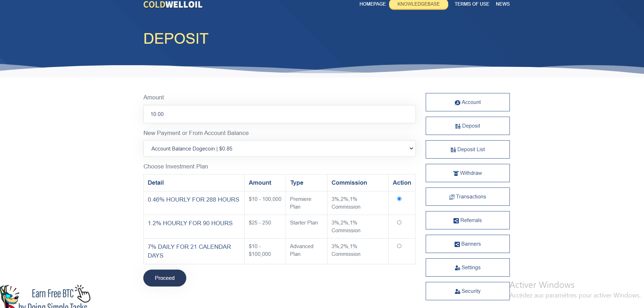Click the Proceed button

point(165,278)
